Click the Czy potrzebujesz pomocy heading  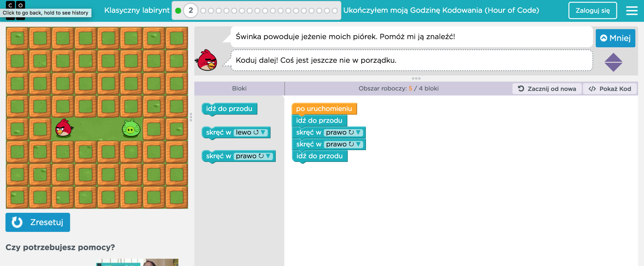pyautogui.click(x=60, y=247)
